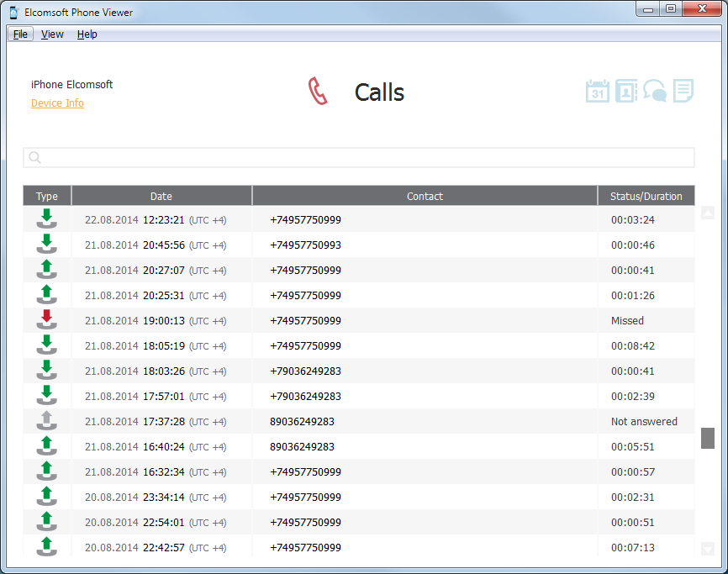
Task: Click incoming call icon for 22.08.2014 12:23:21
Action: 47,219
